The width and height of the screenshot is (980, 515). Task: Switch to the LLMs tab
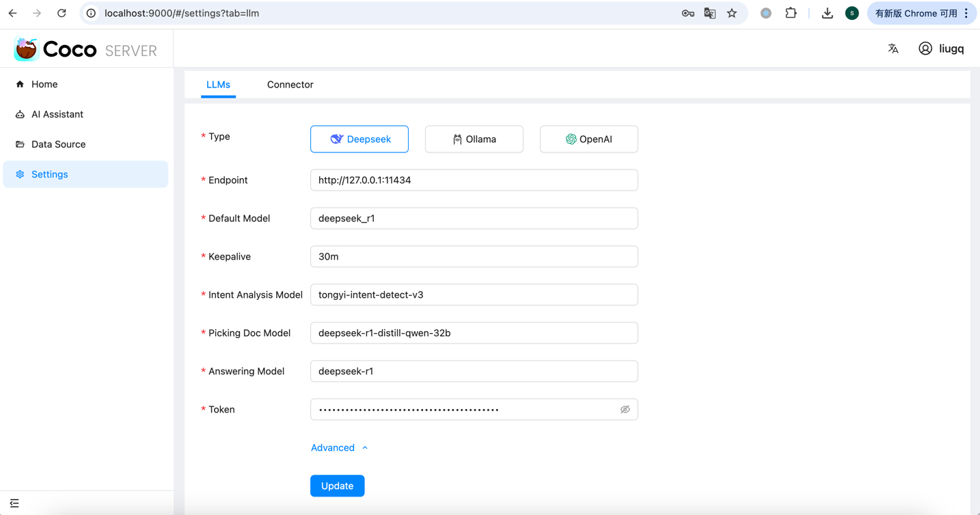click(218, 85)
